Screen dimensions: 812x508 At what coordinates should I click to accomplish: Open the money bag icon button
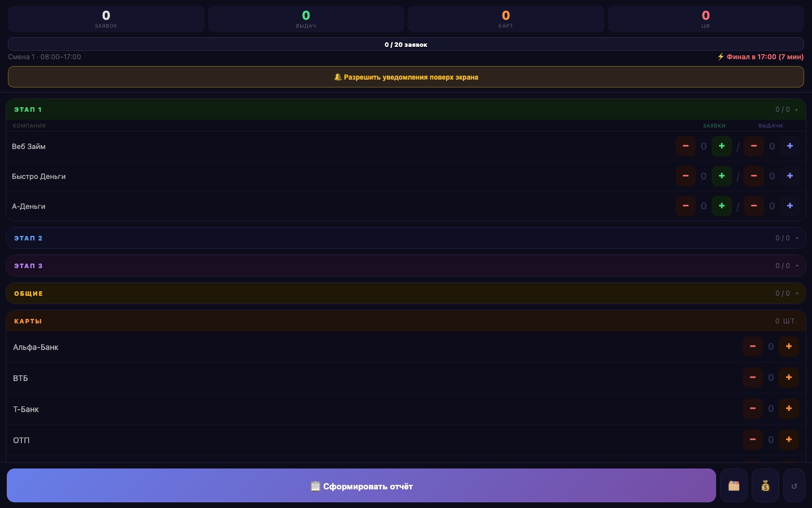[765, 485]
